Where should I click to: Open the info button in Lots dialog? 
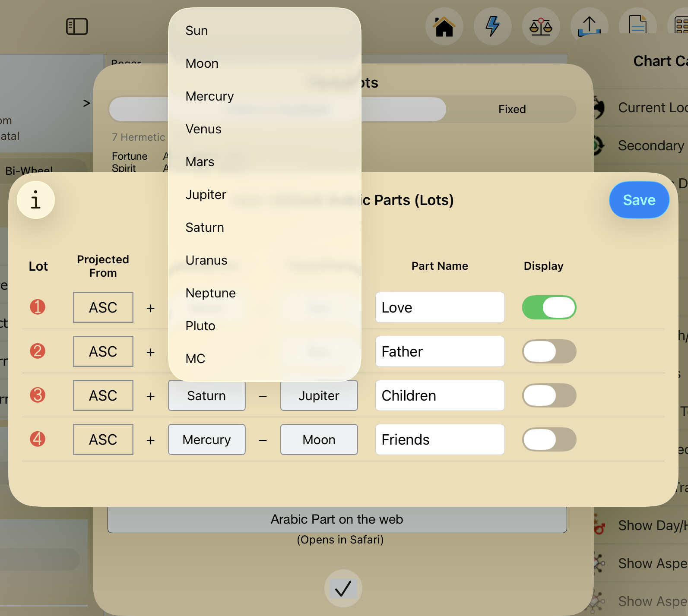[36, 200]
